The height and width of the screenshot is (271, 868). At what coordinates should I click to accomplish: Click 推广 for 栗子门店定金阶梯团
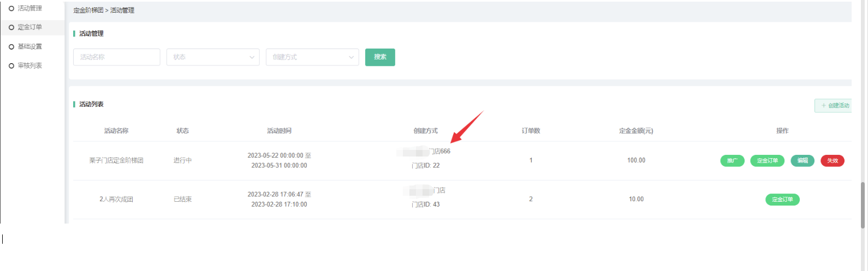(x=732, y=161)
